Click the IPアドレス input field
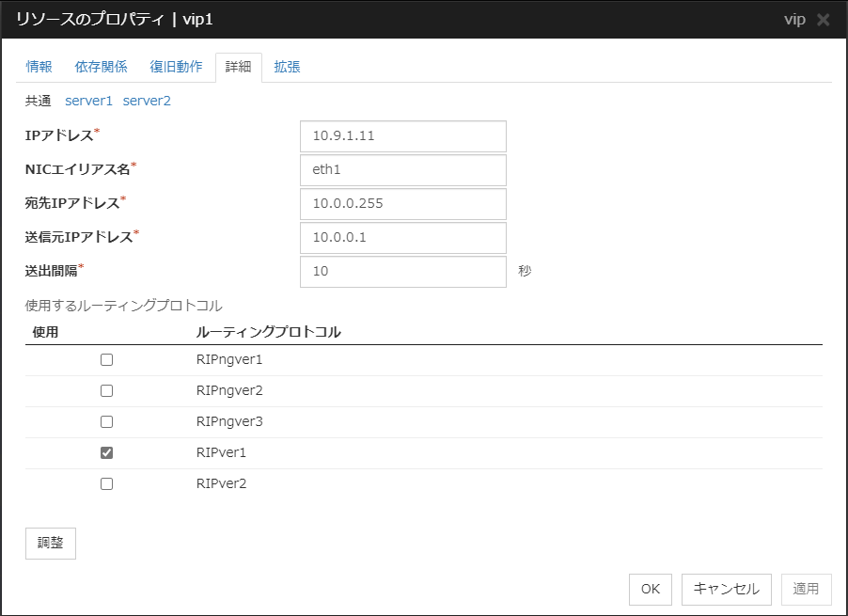This screenshot has height=616, width=848. coord(402,136)
